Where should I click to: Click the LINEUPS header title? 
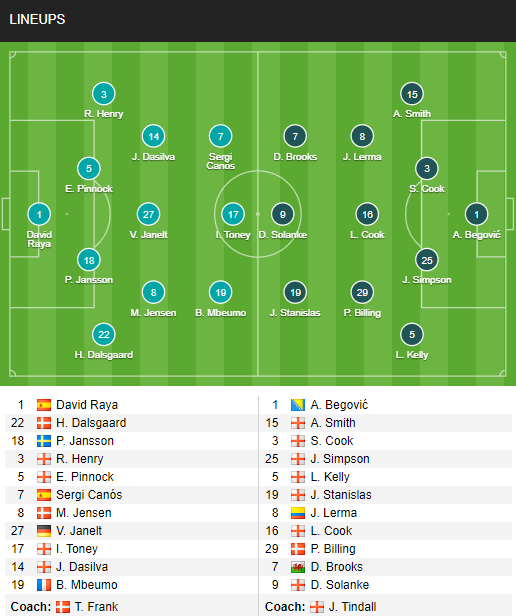37,20
